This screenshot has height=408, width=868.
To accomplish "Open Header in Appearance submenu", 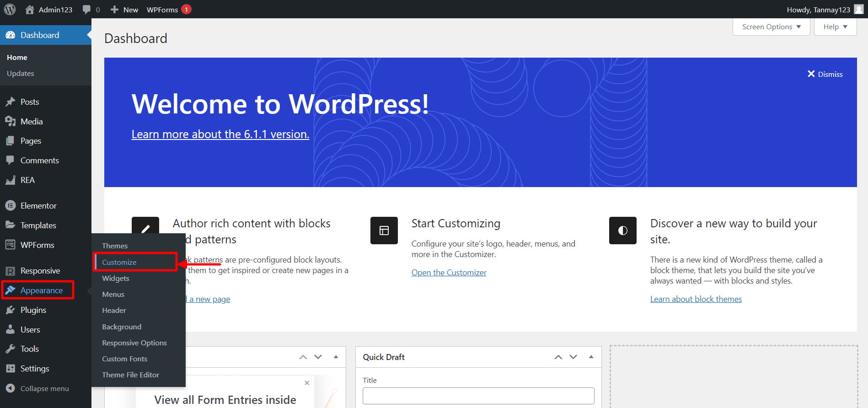I will 114,310.
